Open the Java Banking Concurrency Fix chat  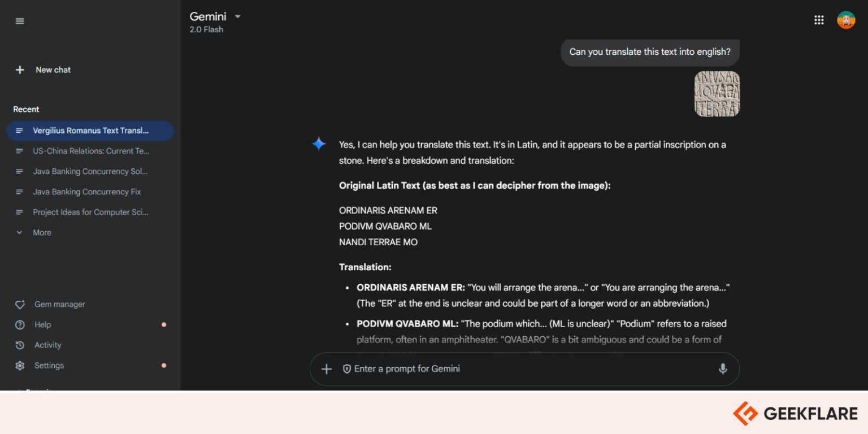86,192
